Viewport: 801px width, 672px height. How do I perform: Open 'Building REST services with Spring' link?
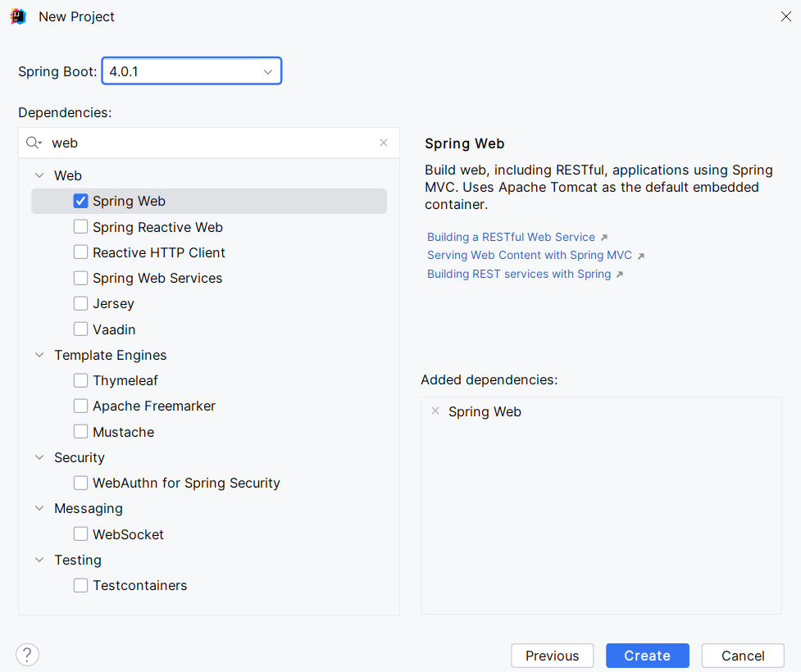[518, 274]
